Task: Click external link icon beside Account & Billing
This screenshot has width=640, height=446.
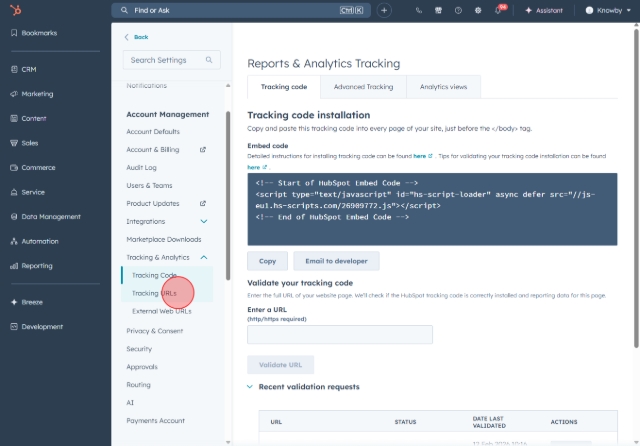Action: point(203,150)
